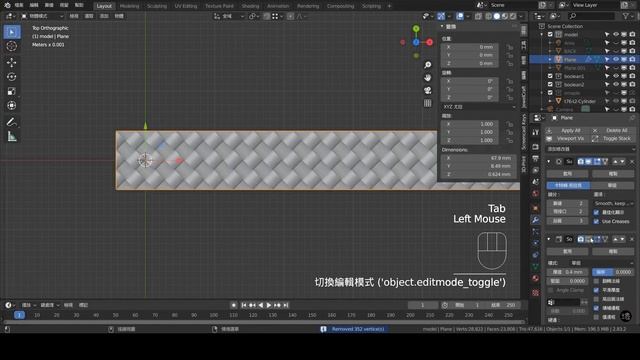Toggle camera view icon in viewport
The width and height of the screenshot is (640, 360).
[x=427, y=90]
